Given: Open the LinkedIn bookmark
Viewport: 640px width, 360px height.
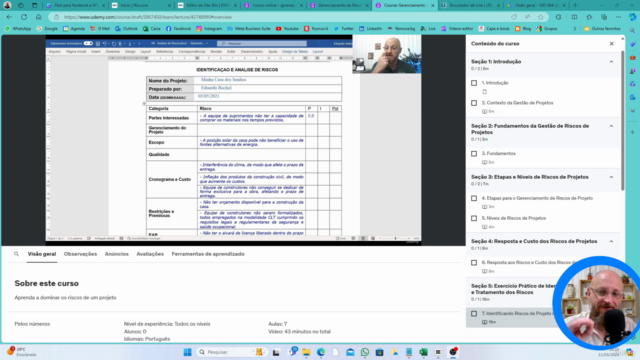Looking at the screenshot, I should 370,29.
